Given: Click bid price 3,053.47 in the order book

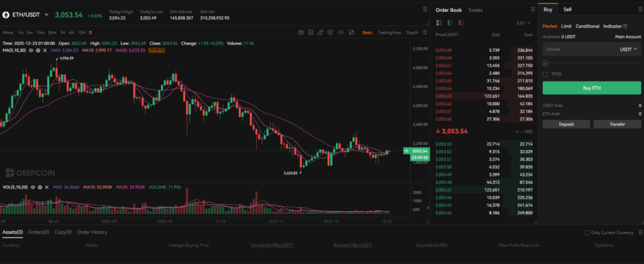Looking at the screenshot, I should coord(443,190).
